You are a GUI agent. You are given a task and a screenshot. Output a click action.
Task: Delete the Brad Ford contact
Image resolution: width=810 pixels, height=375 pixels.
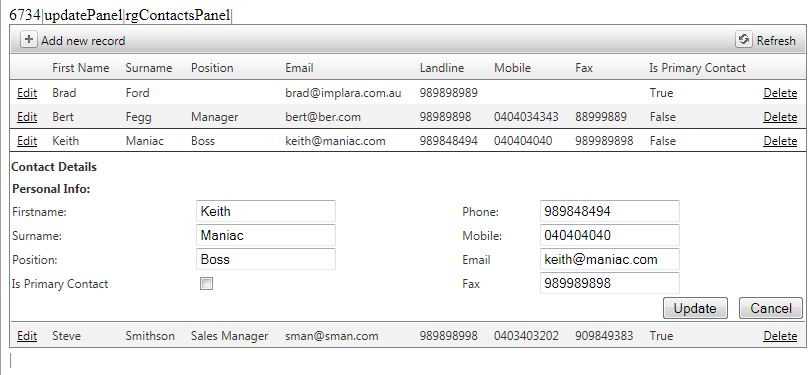[x=780, y=93]
